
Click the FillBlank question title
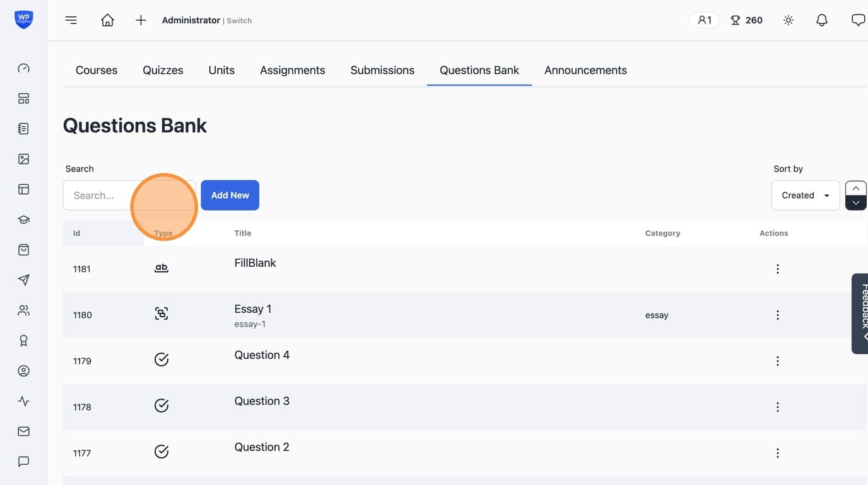click(255, 263)
